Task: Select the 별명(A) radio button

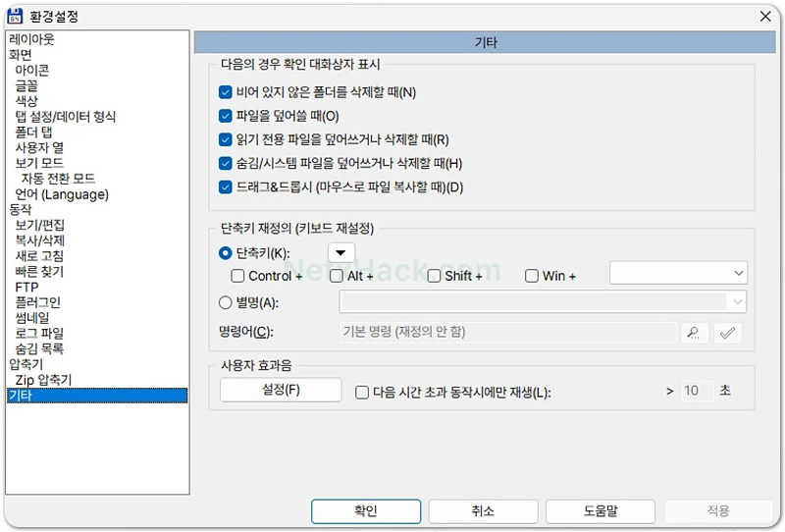Action: [x=226, y=302]
